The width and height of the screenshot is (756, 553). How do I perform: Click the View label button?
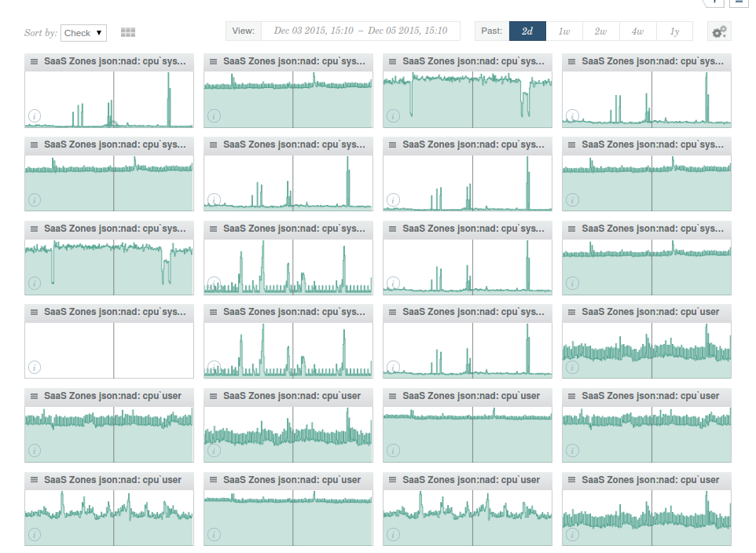[x=244, y=31]
